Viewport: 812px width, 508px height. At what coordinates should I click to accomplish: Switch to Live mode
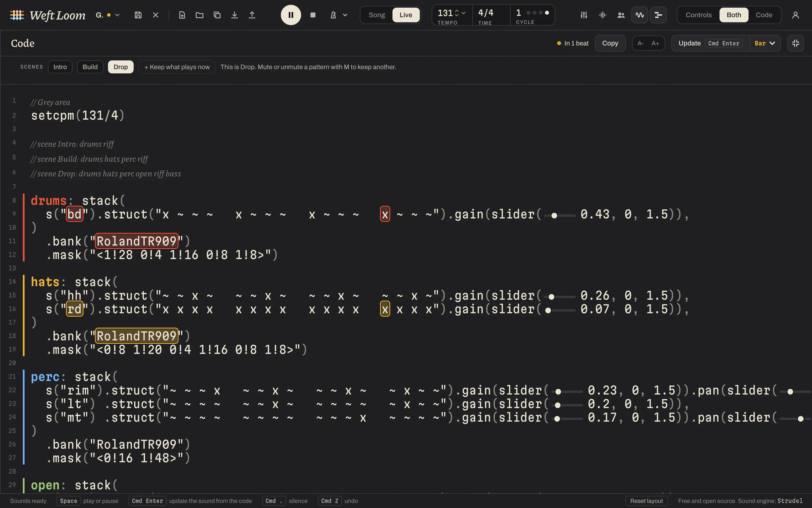click(406, 15)
